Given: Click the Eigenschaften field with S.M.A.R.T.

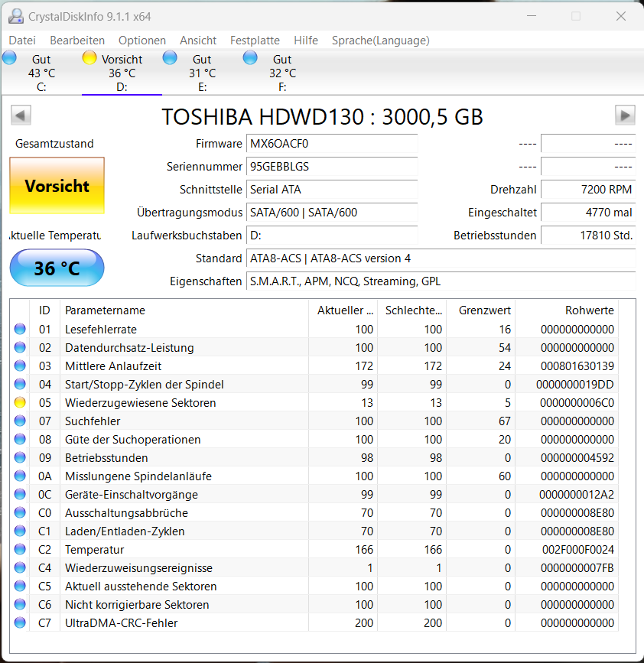Looking at the screenshot, I should (441, 281).
